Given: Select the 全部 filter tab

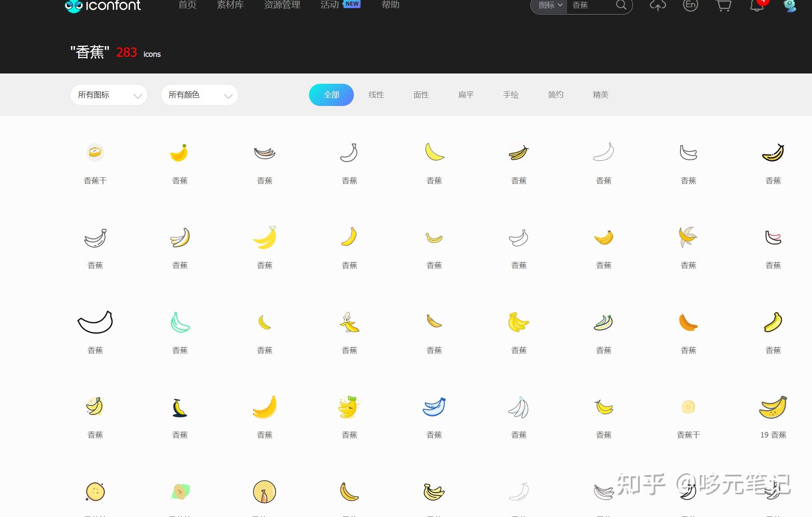Looking at the screenshot, I should (331, 95).
